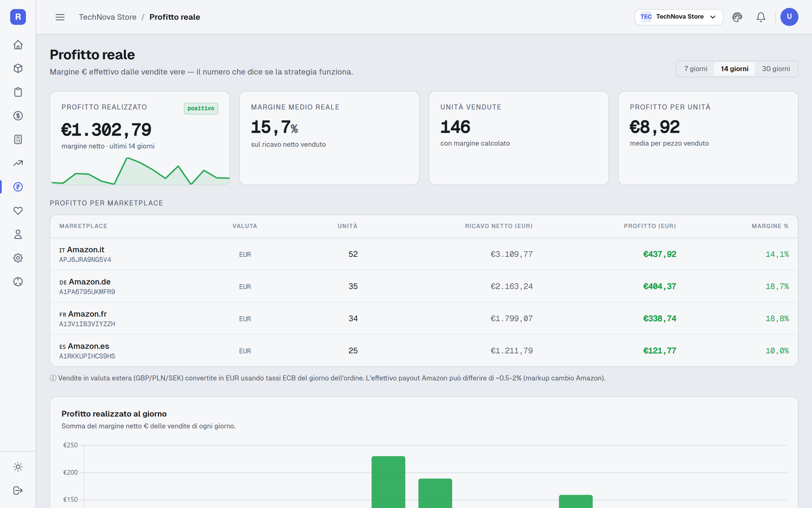Click the €404,37 profit cell

click(660, 286)
